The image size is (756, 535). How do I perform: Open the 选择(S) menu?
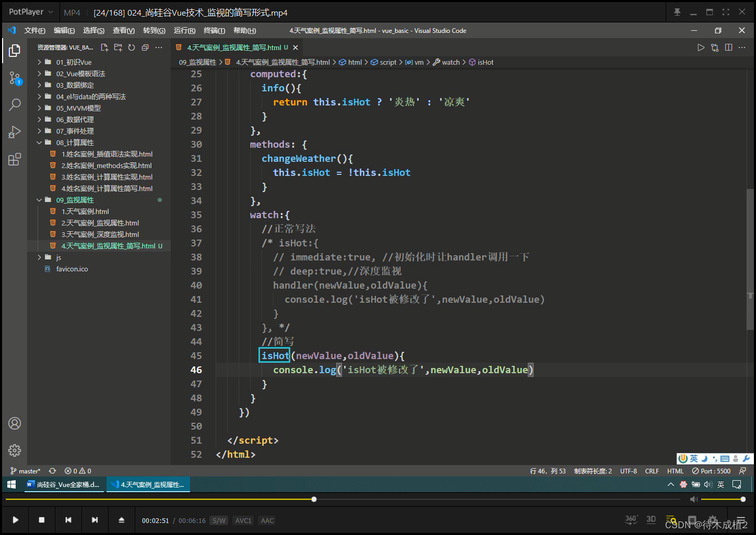pyautogui.click(x=94, y=31)
